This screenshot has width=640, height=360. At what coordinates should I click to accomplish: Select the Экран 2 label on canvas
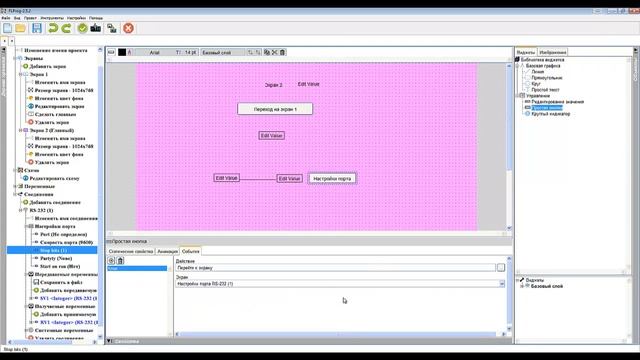coord(273,85)
